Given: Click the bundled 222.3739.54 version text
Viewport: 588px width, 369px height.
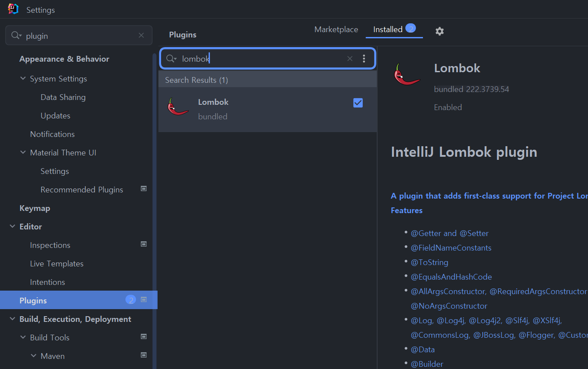Looking at the screenshot, I should [471, 89].
